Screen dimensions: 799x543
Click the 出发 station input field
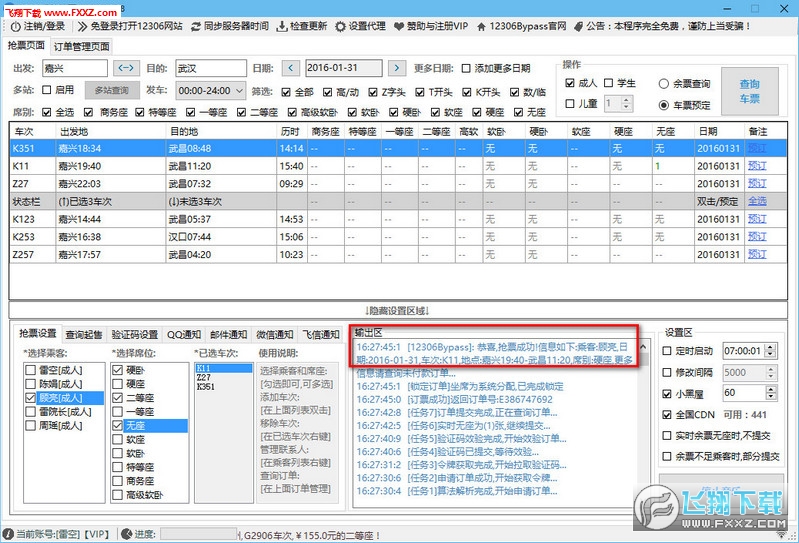(x=74, y=68)
